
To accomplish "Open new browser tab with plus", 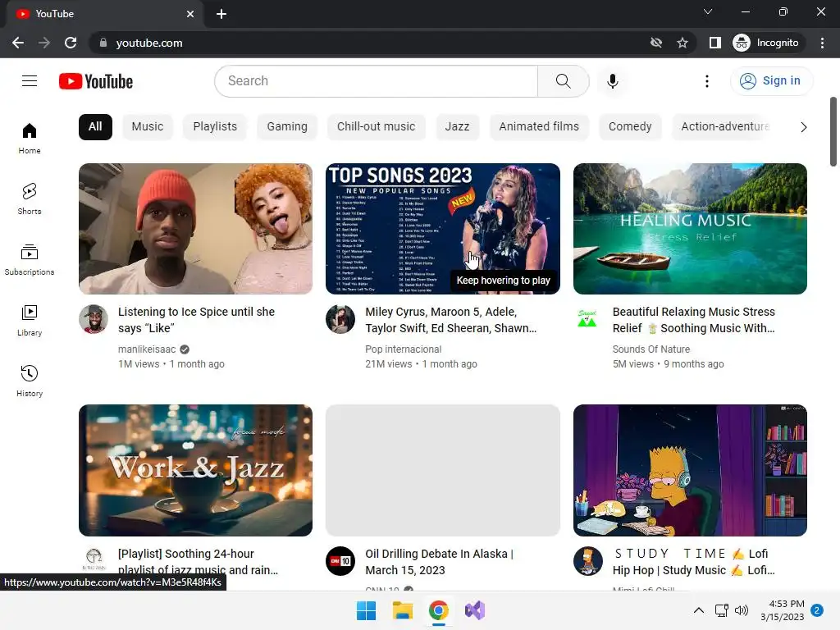I will click(x=221, y=14).
